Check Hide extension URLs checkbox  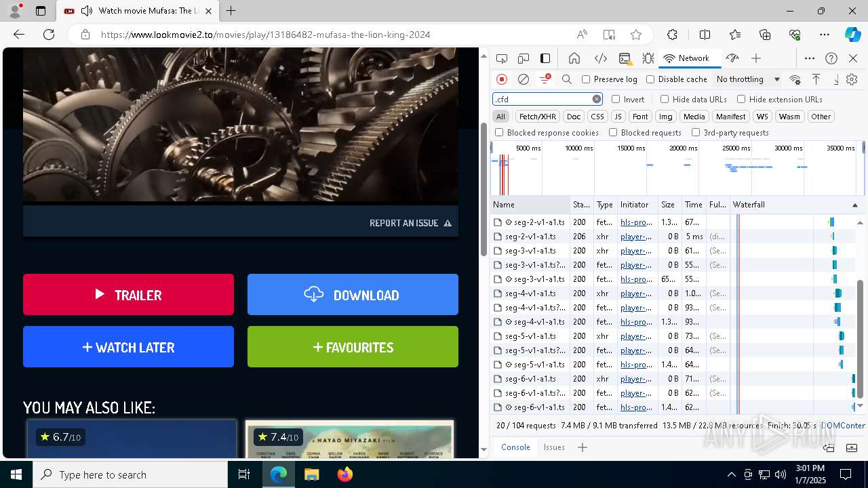point(741,99)
